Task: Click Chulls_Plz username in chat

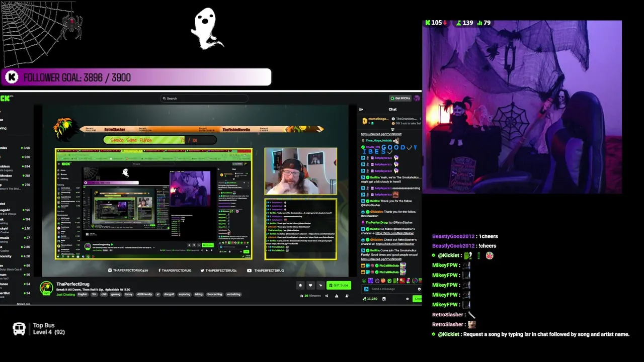Action: [373, 147]
